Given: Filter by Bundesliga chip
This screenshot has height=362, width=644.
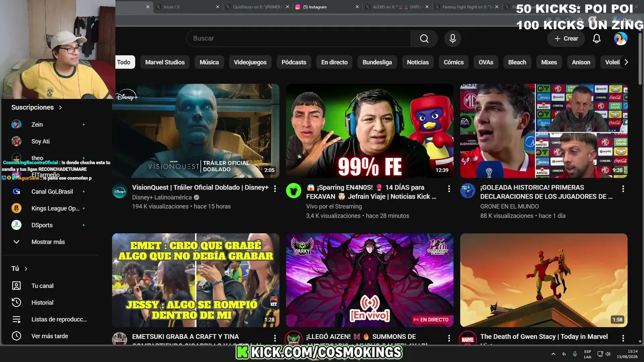Looking at the screenshot, I should point(377,62).
